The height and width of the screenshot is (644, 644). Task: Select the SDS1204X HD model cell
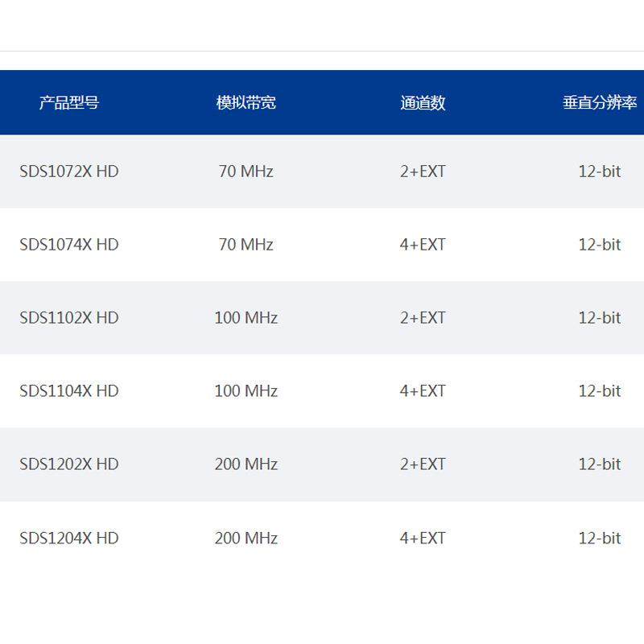(69, 538)
